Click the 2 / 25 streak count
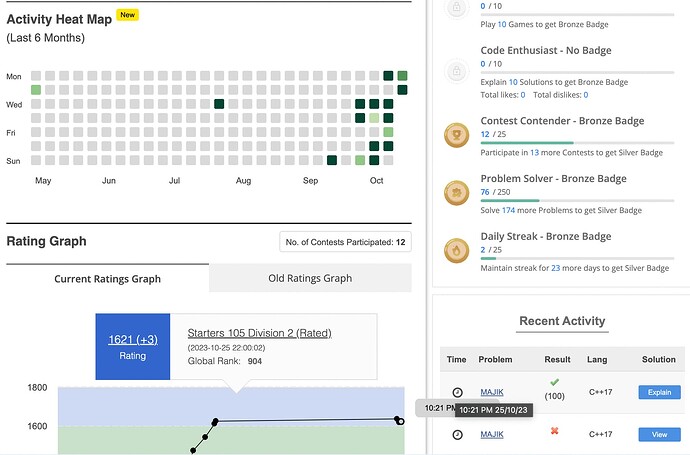 click(491, 250)
